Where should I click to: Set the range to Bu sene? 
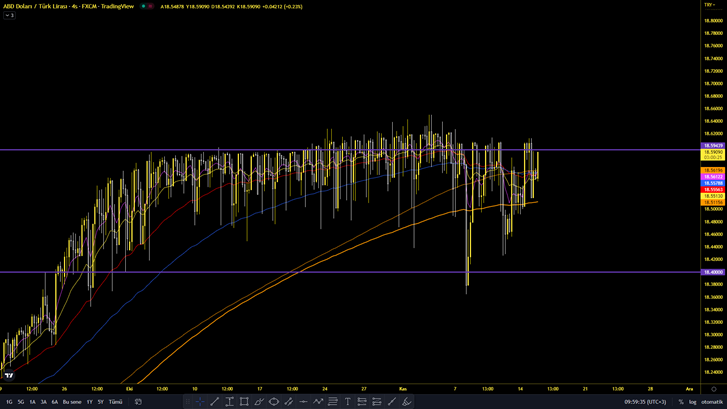(x=72, y=402)
